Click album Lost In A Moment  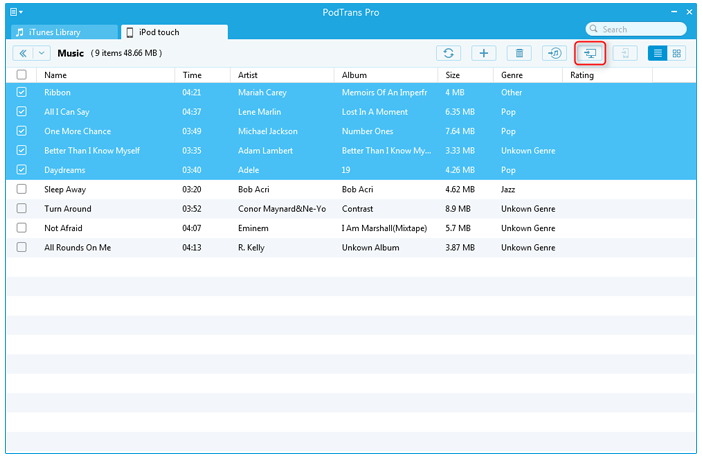[375, 112]
